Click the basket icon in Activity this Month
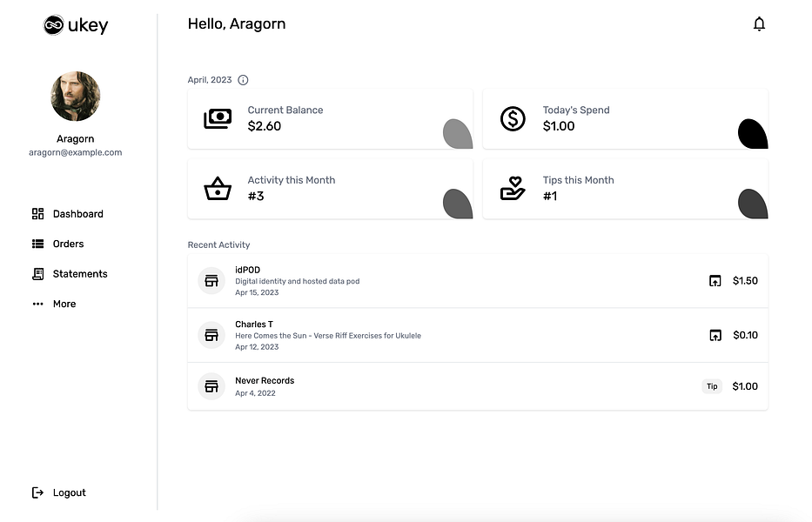Screen dimensions: 812x522 [x=218, y=189]
